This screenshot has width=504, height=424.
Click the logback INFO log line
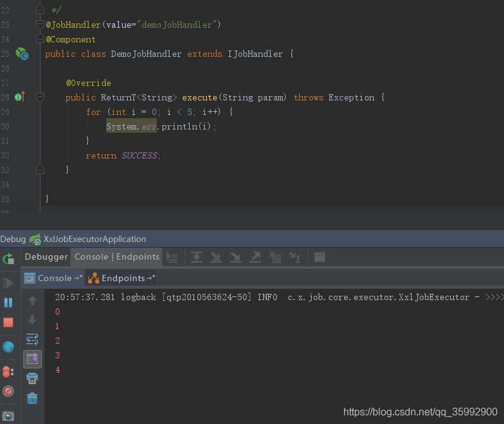[279, 297]
